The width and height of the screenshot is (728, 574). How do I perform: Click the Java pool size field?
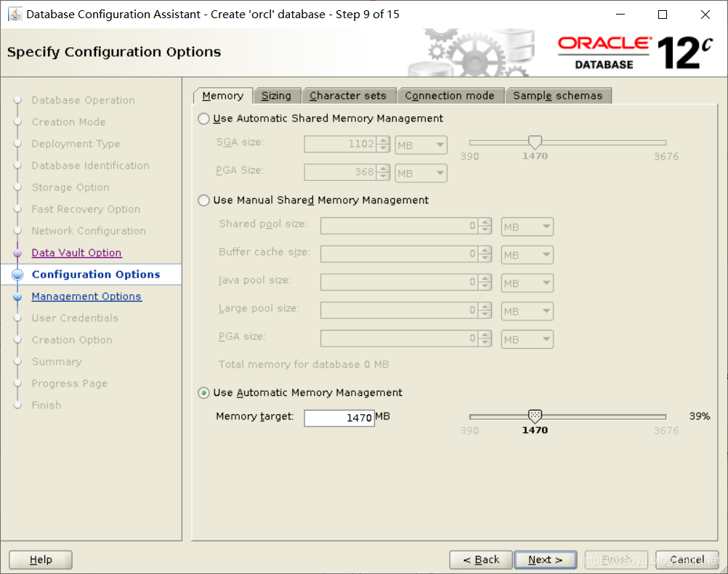coord(400,282)
